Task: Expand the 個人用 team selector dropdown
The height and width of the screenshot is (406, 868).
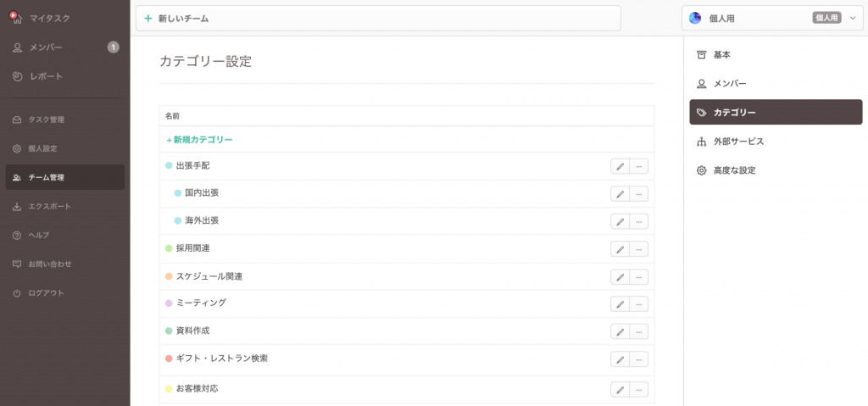Action: 852,18
